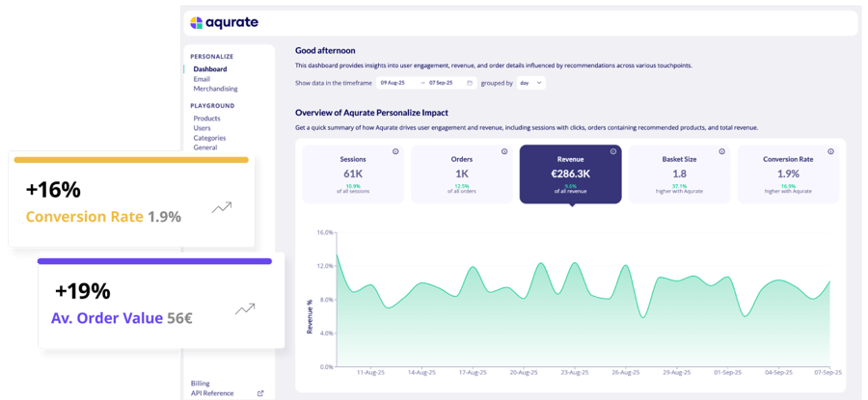Click trend arrow icon on Conversion Rate overlay
This screenshot has width=868, height=400.
222,207
